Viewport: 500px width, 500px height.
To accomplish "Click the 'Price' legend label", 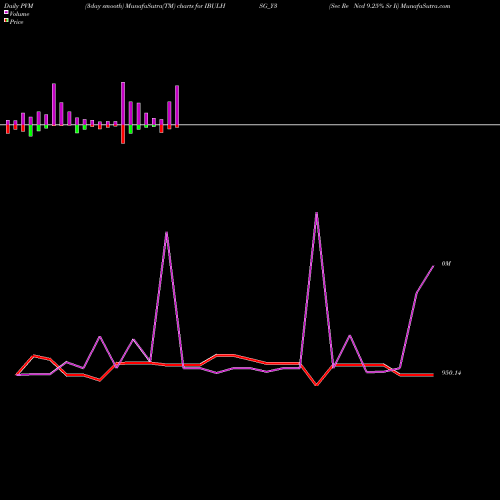I will (16, 22).
